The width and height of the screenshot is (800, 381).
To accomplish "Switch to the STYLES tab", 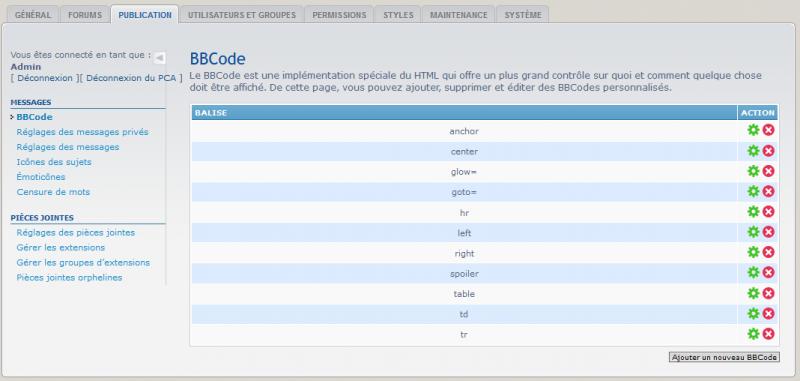I will [398, 15].
